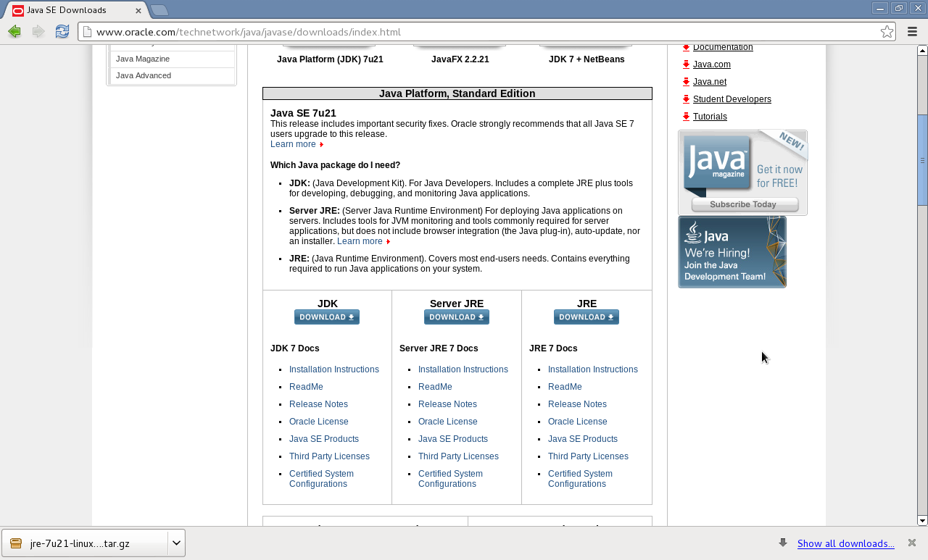
Task: Open JRE Oracle License link
Action: [x=578, y=422]
